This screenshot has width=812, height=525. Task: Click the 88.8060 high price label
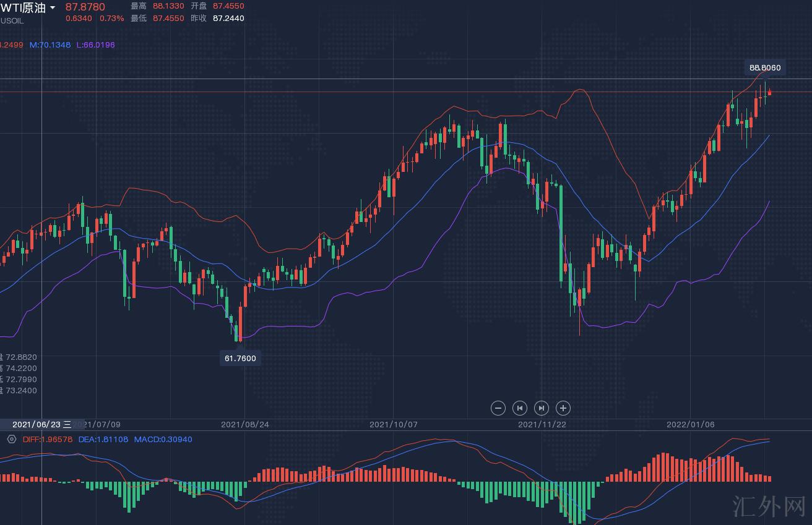click(x=765, y=68)
